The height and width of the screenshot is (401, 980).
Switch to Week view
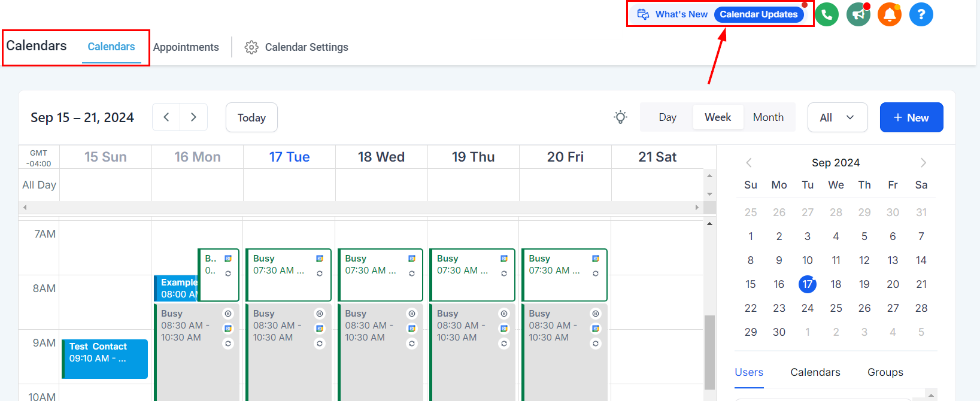point(718,117)
